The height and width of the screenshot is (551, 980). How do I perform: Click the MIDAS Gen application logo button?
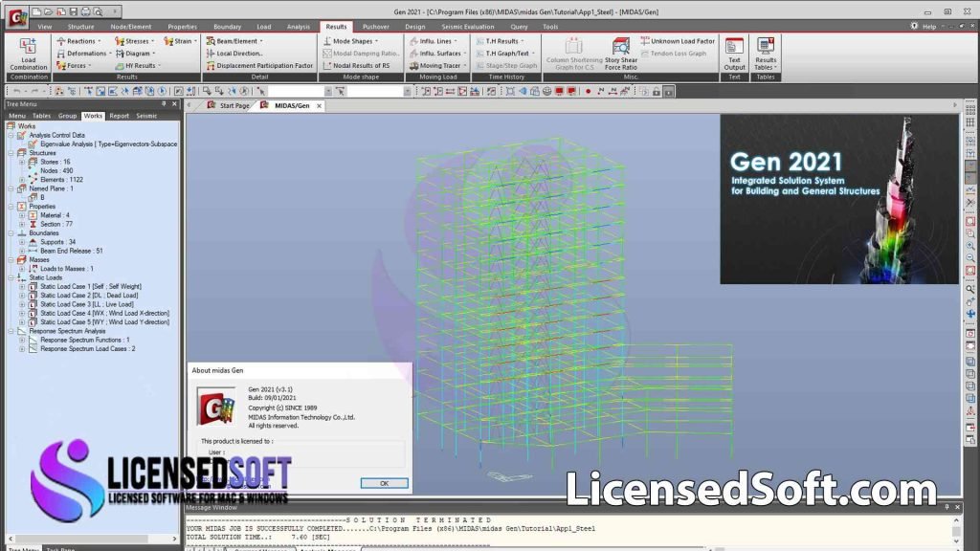[x=17, y=17]
